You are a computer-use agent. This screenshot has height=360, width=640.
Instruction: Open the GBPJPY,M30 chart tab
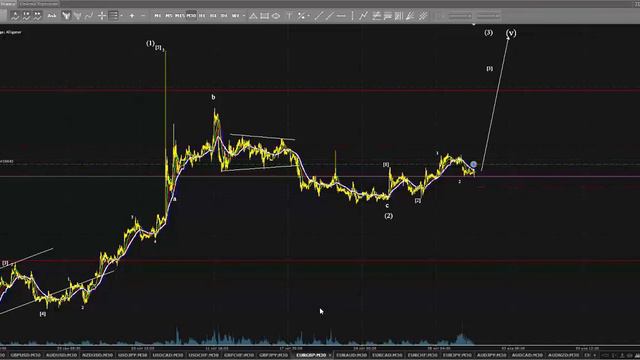click(x=273, y=356)
